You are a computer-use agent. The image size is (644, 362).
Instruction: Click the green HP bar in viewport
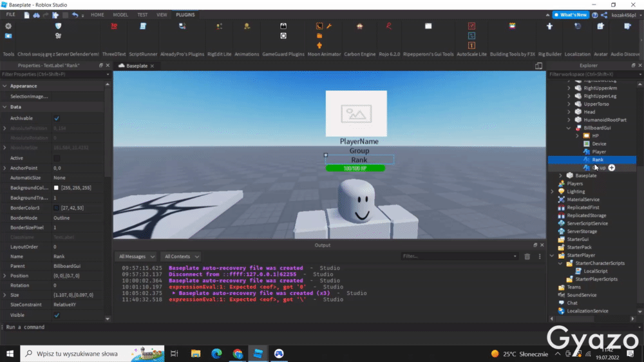coord(355,168)
